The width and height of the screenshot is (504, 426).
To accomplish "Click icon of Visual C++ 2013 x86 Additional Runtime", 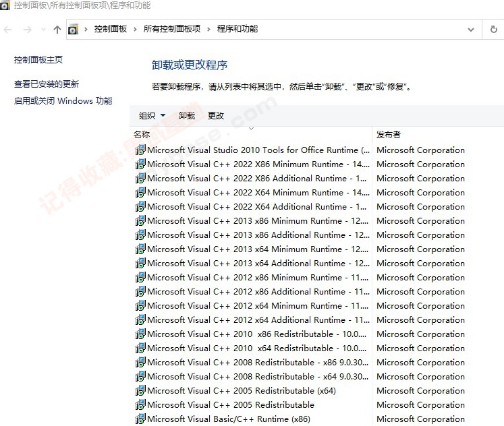I will click(x=140, y=235).
